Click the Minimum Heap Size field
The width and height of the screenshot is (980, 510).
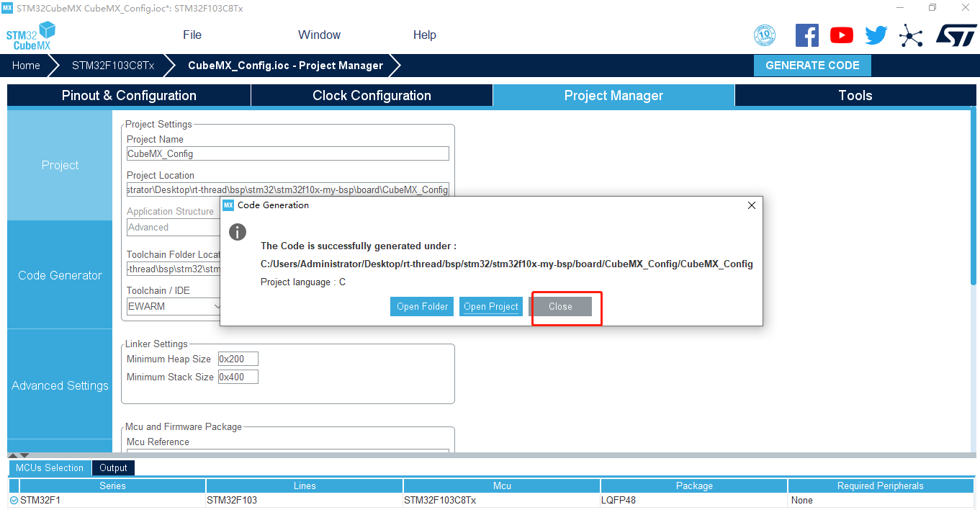click(238, 359)
